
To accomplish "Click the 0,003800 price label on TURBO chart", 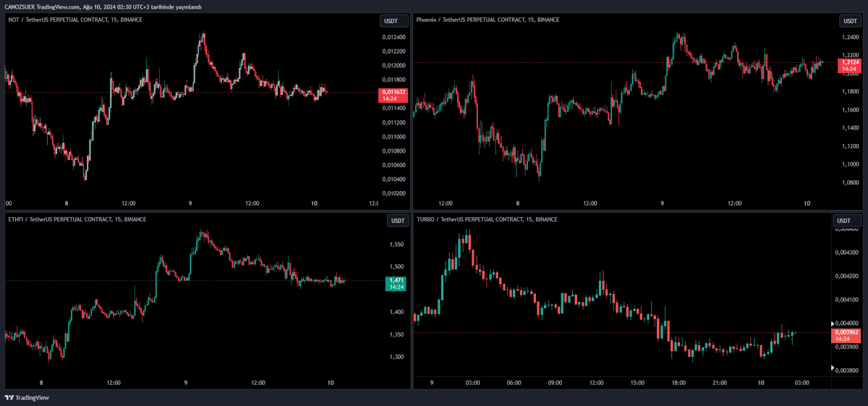I will 846,371.
